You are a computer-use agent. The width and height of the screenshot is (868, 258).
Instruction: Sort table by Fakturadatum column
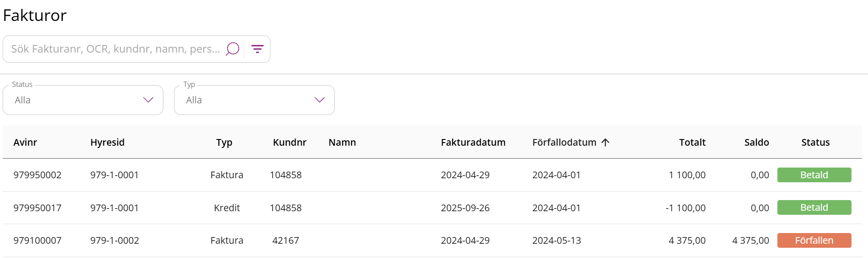(x=473, y=143)
